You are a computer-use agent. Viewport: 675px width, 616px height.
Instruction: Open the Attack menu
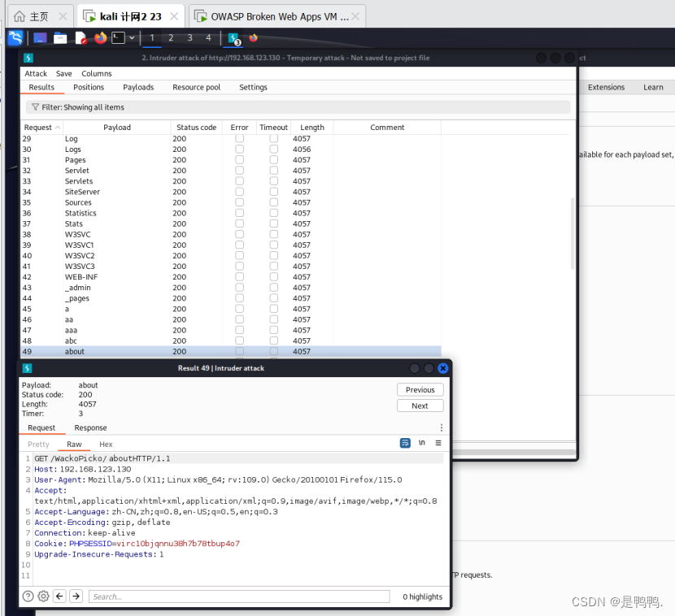(x=36, y=74)
